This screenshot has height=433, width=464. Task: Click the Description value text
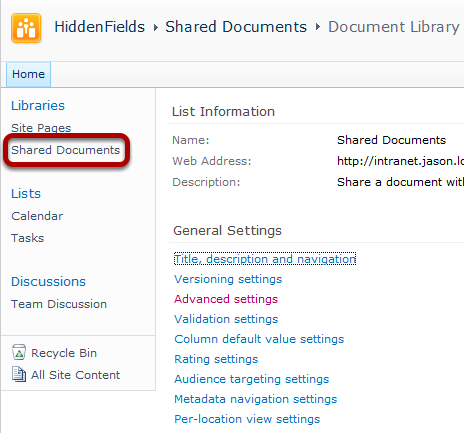(x=400, y=182)
